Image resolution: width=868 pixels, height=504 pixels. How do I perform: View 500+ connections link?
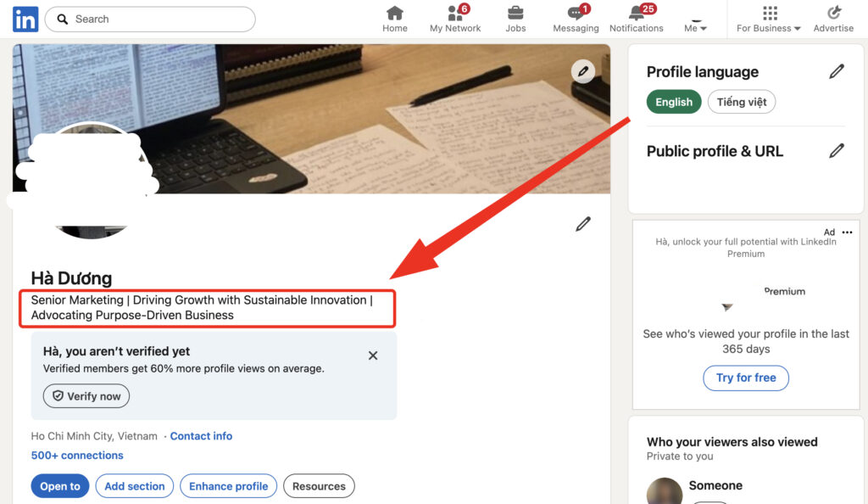(x=77, y=456)
